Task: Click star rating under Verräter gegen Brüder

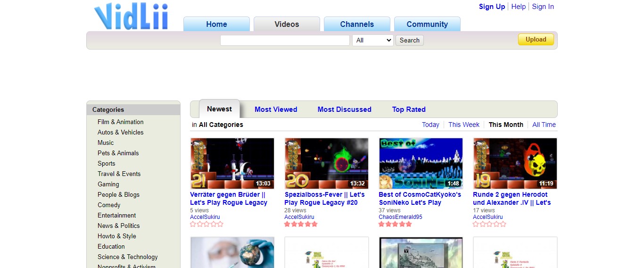Action: (206, 224)
